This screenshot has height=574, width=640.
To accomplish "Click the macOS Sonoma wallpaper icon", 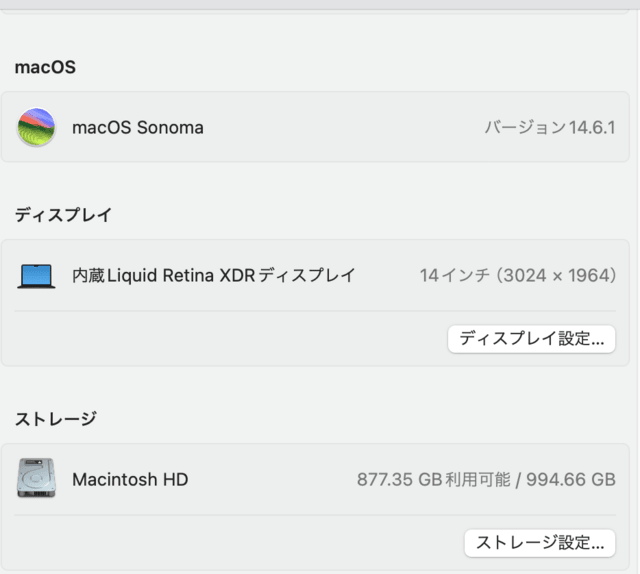I will (36, 127).
